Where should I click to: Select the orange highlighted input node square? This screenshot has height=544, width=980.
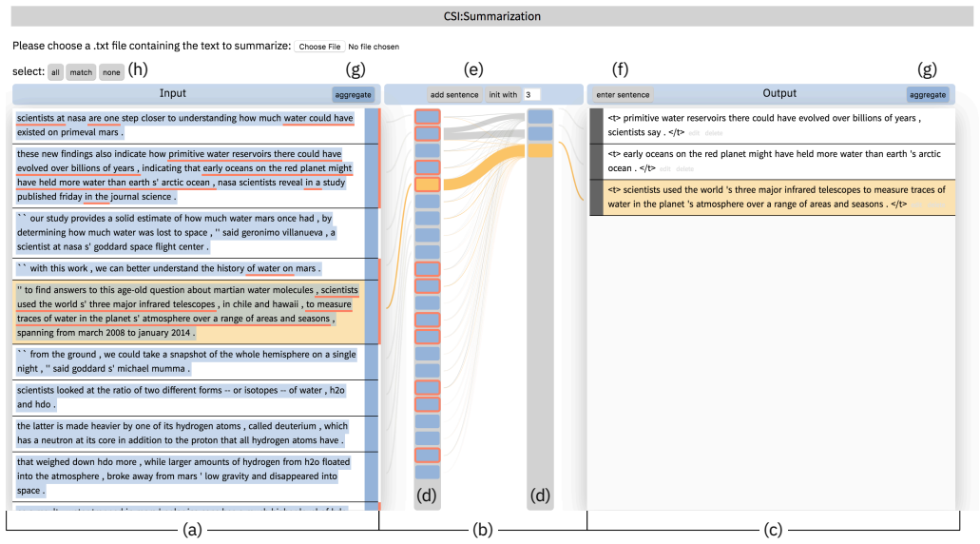pyautogui.click(x=428, y=185)
